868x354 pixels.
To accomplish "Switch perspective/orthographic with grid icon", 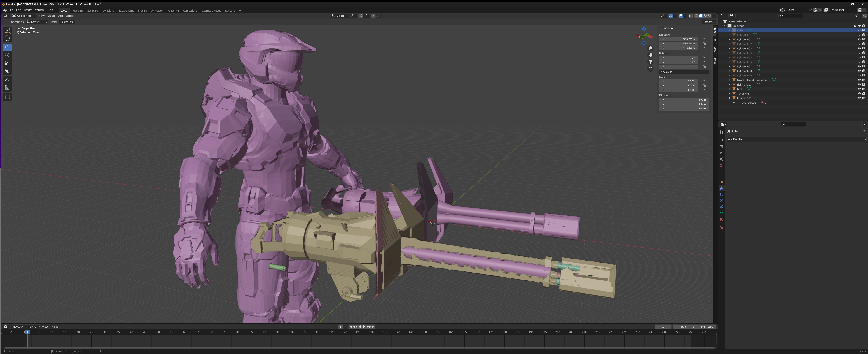I will [x=650, y=69].
